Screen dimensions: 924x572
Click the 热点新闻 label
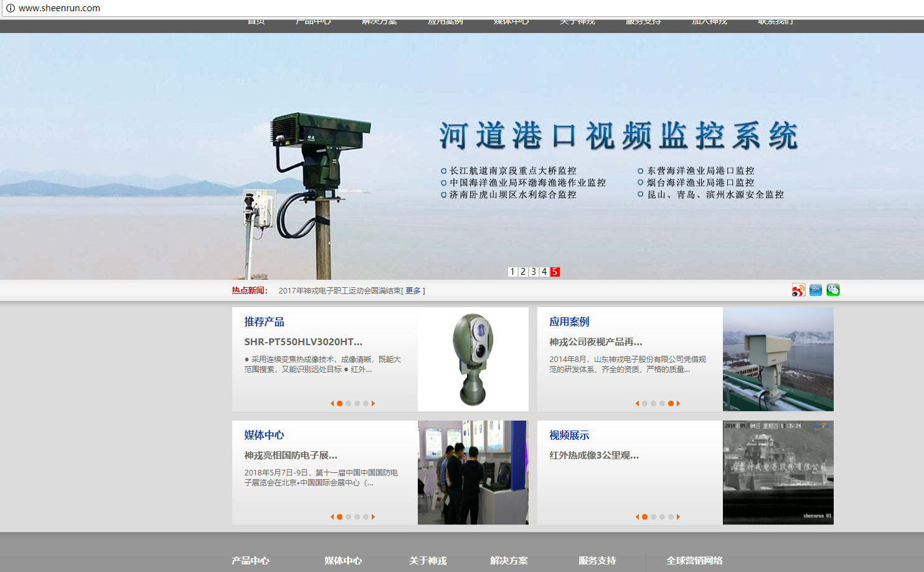tap(250, 291)
